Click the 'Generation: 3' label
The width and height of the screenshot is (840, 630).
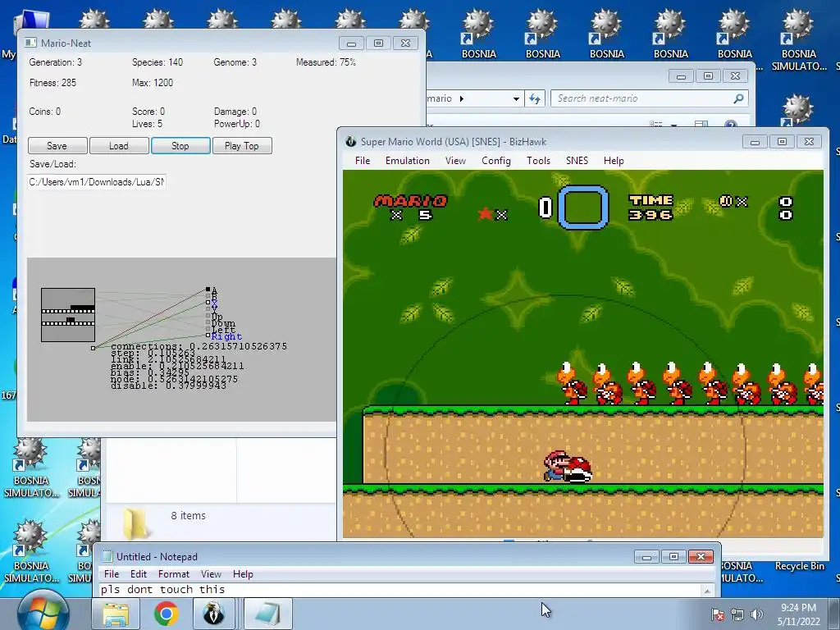tap(56, 62)
